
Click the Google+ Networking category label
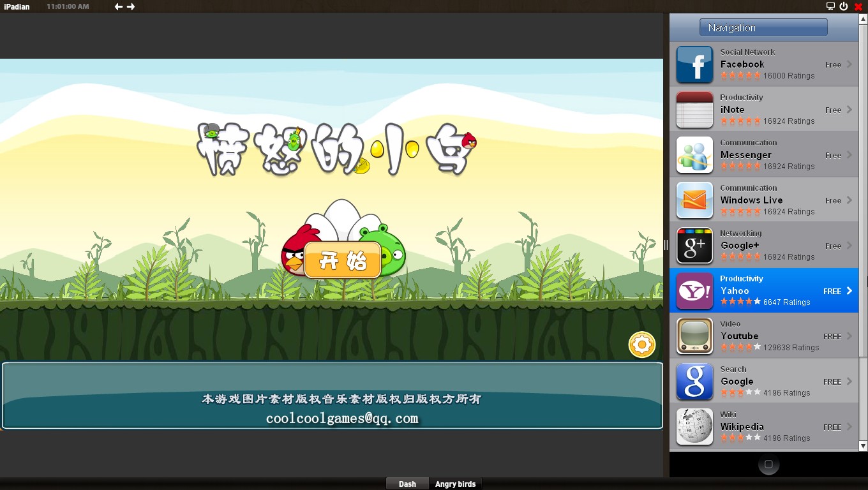(741, 234)
